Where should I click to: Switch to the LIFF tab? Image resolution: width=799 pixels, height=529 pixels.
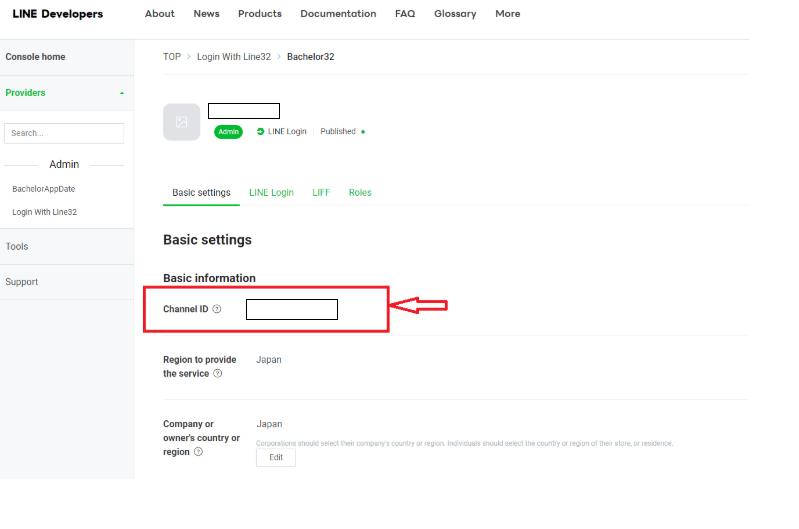click(321, 193)
